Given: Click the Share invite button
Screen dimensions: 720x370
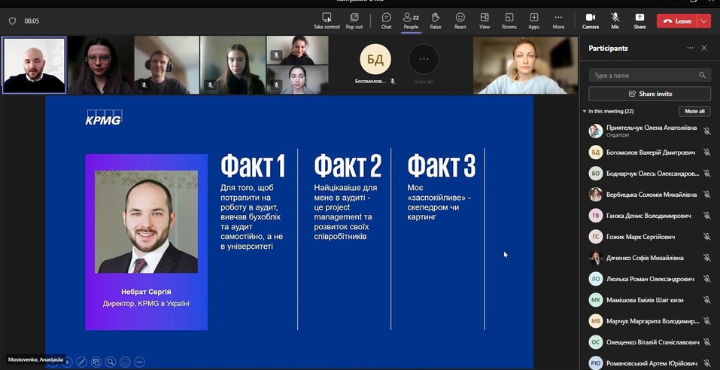Looking at the screenshot, I should [x=649, y=94].
